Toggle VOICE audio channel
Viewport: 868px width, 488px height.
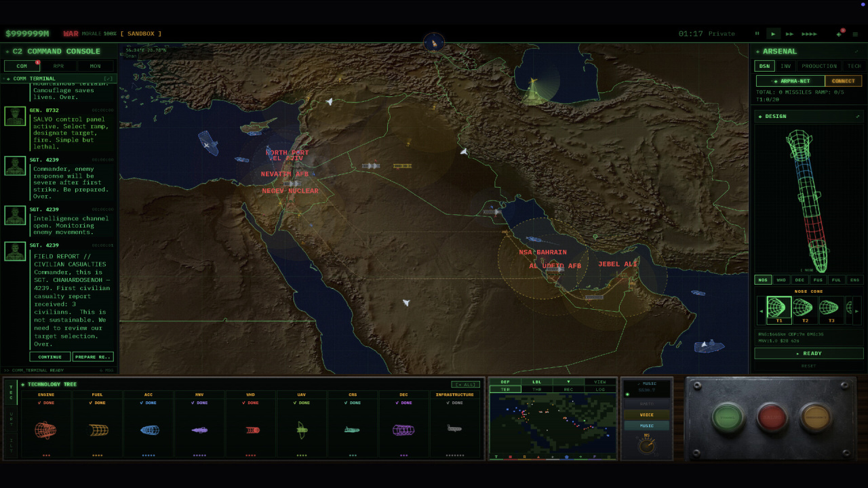[x=647, y=415]
